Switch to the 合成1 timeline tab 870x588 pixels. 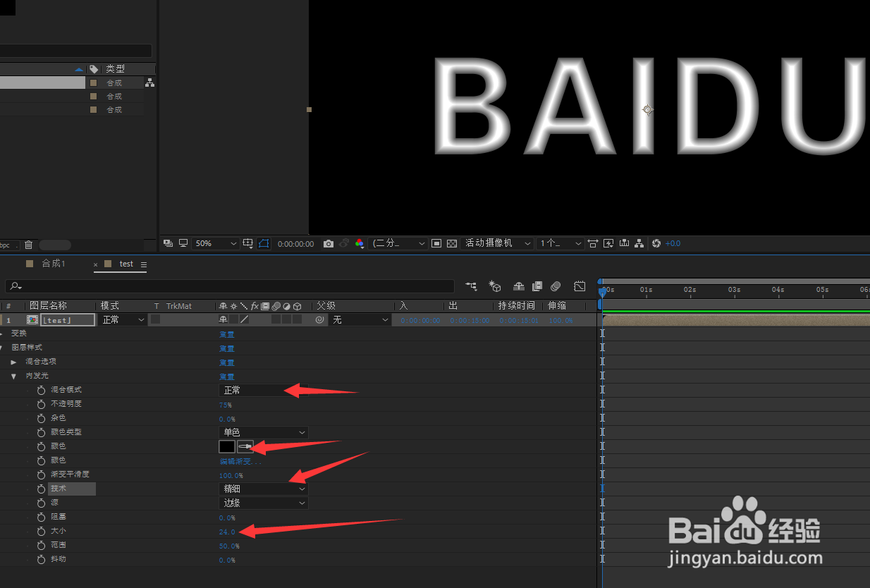[x=53, y=264]
